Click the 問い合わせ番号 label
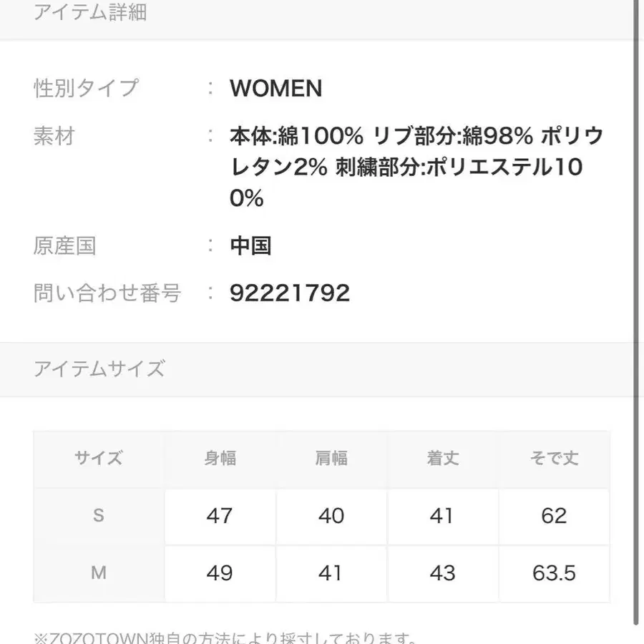Viewport: 644px width, 644px height. pyautogui.click(x=107, y=293)
